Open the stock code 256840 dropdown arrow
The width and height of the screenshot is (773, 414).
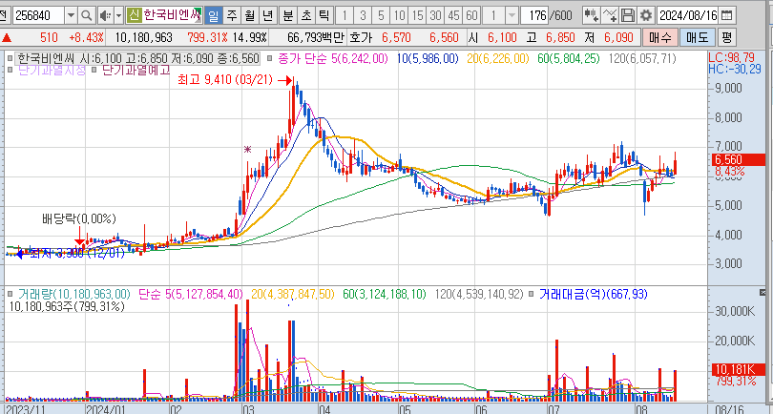tap(71, 16)
